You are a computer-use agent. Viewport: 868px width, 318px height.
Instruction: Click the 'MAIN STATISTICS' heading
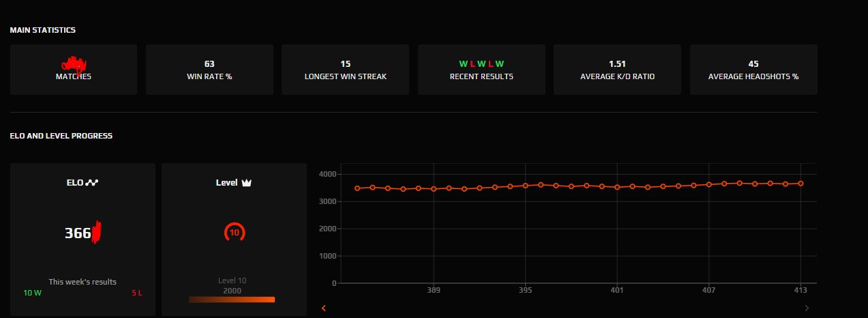(43, 30)
